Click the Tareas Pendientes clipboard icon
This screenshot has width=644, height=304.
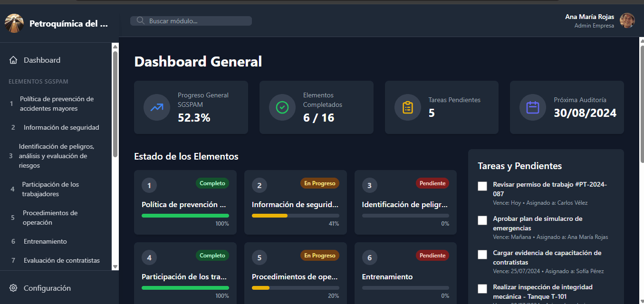point(408,107)
